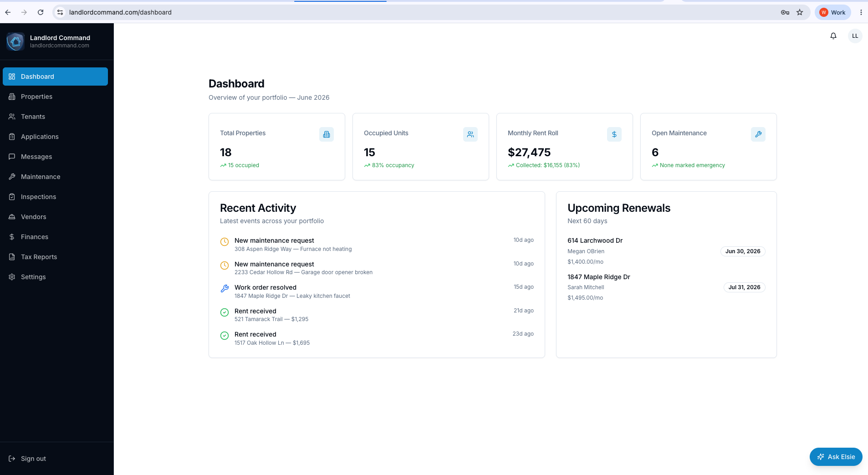Click the '15d ago' timestamp

(x=523, y=287)
